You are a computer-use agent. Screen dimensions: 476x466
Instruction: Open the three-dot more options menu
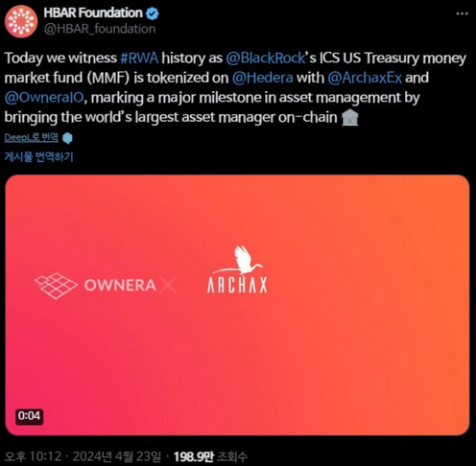(462, 13)
